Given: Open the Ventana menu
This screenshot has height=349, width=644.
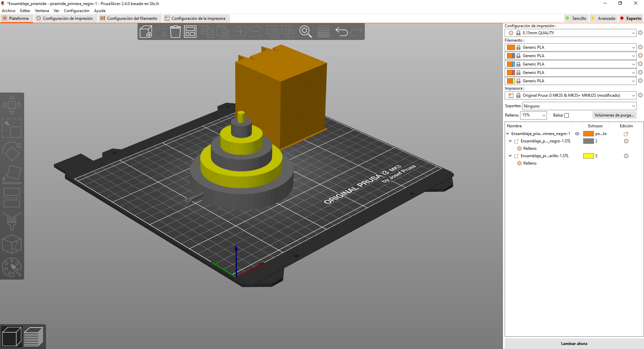Looking at the screenshot, I should (x=42, y=11).
